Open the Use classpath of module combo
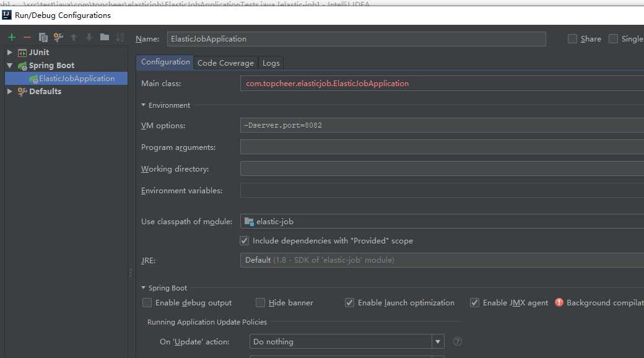The width and height of the screenshot is (644, 358). coord(442,222)
